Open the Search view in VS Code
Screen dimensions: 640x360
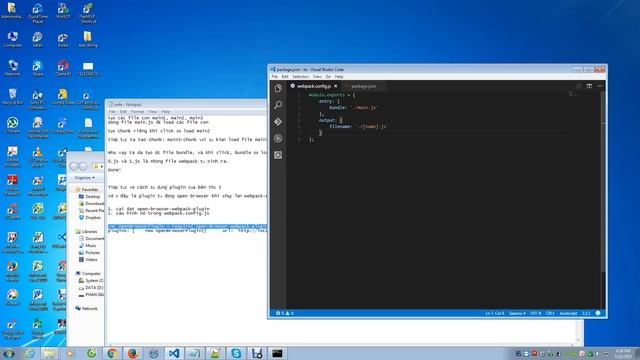tap(278, 105)
